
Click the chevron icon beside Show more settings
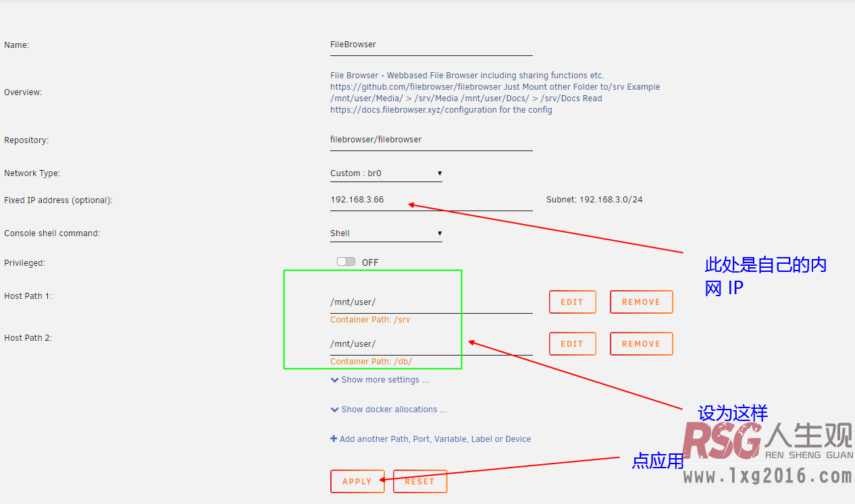point(334,381)
